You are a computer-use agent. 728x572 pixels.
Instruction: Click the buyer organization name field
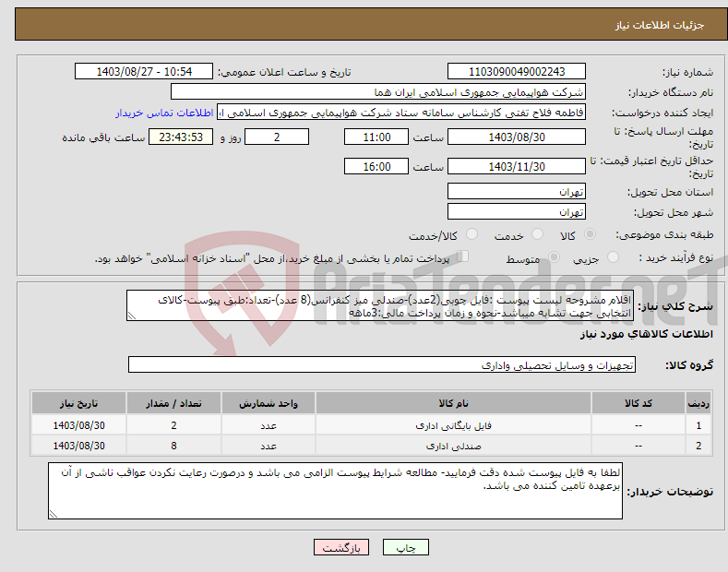tap(378, 92)
